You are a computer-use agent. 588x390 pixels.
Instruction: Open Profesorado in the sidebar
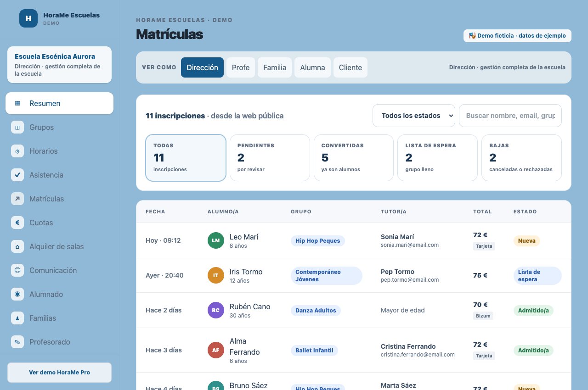pos(59,342)
